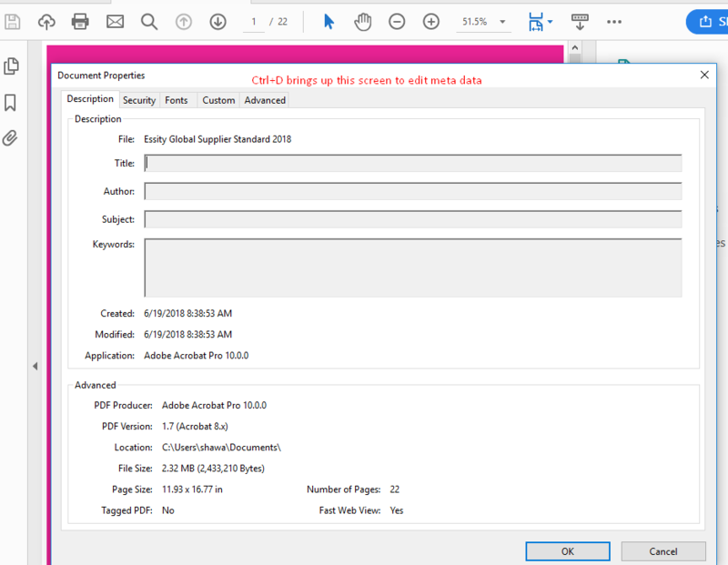Hide the toolbar with the keyboard-arrow icon

580,20
